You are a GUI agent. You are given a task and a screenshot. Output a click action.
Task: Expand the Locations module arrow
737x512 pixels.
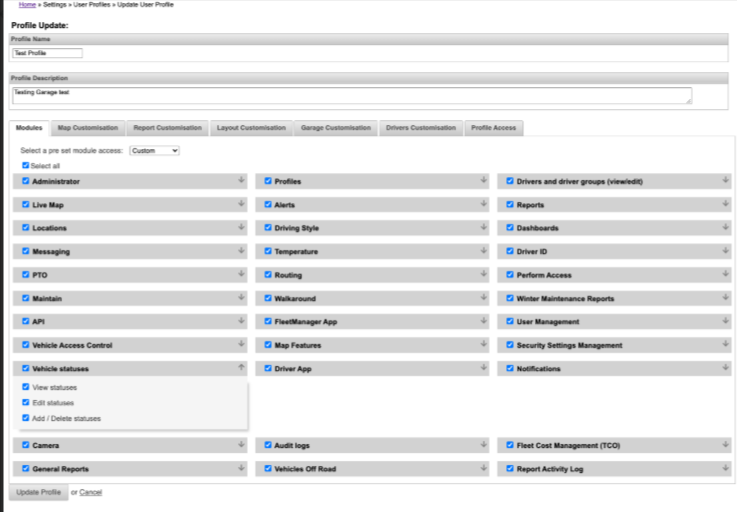[241, 227]
